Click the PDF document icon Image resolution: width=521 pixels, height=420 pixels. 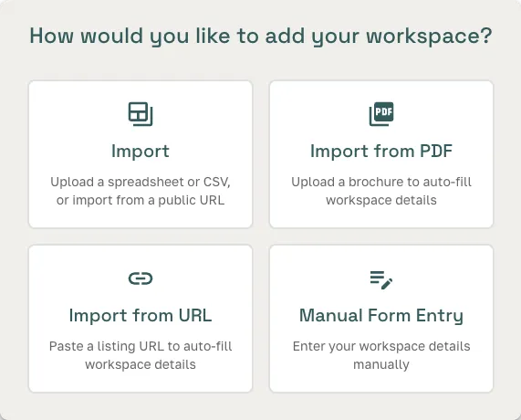coord(381,114)
